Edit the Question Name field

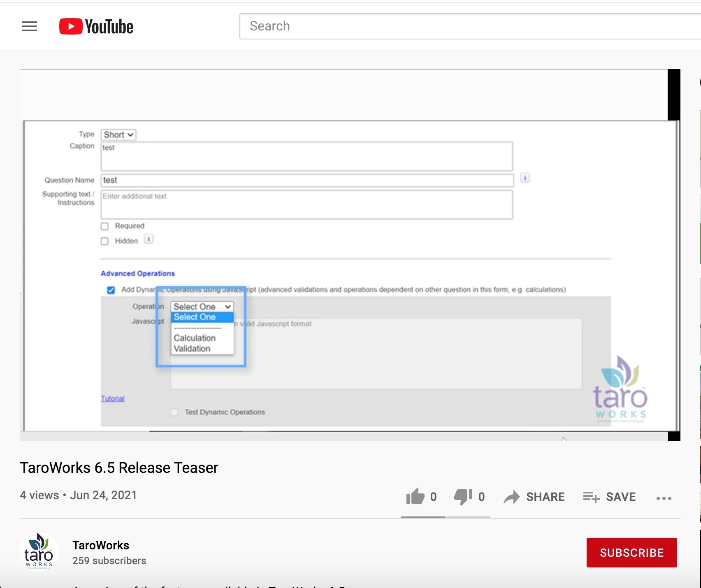307,180
